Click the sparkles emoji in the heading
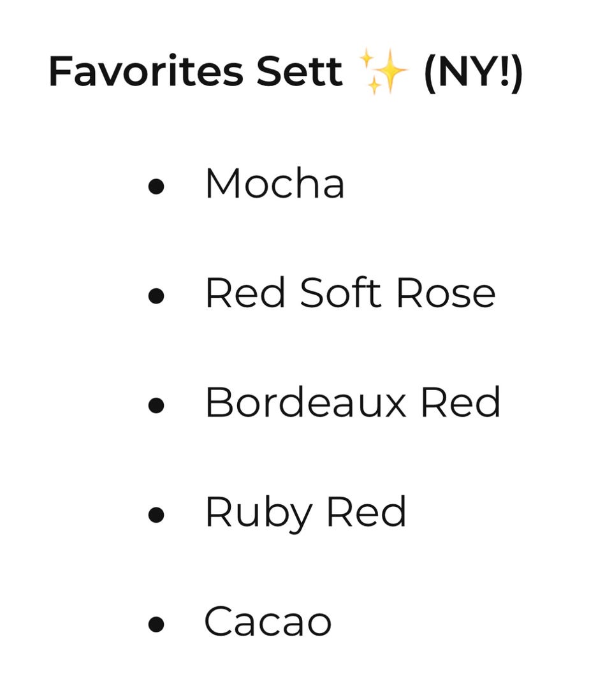612x700 pixels. point(383,72)
